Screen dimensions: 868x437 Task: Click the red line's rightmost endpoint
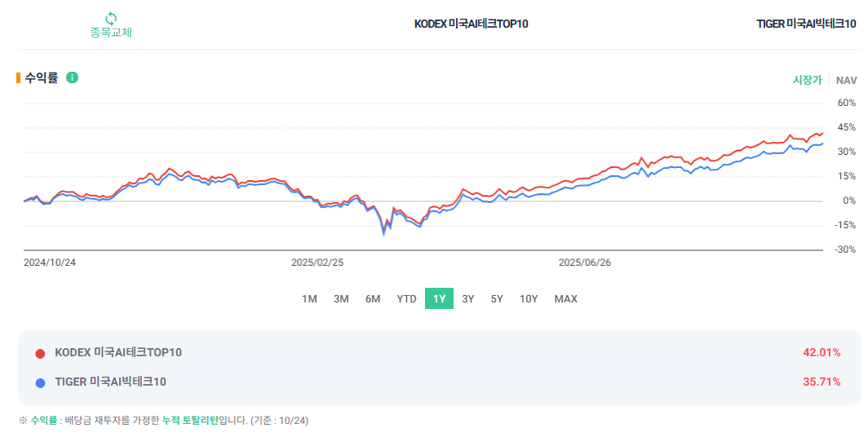[x=822, y=133]
